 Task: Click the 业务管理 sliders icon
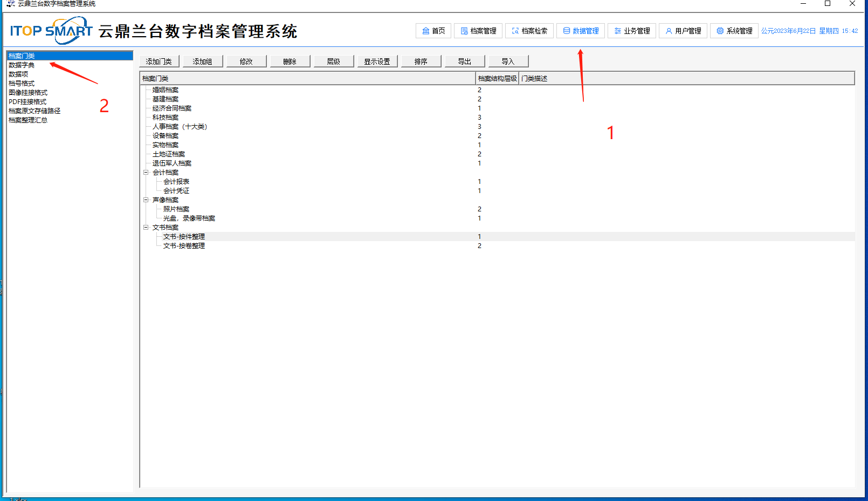(x=617, y=31)
